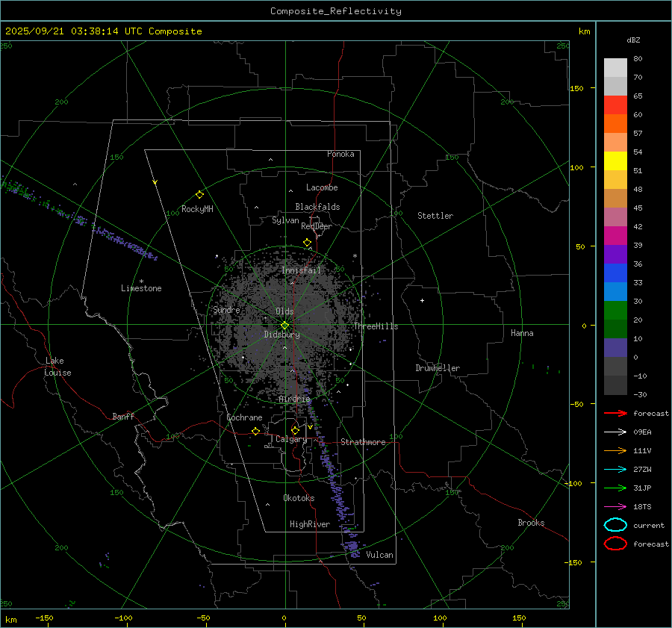Image resolution: width=672 pixels, height=628 pixels.
Task: Click the Stettler town label
Action: coord(435,216)
